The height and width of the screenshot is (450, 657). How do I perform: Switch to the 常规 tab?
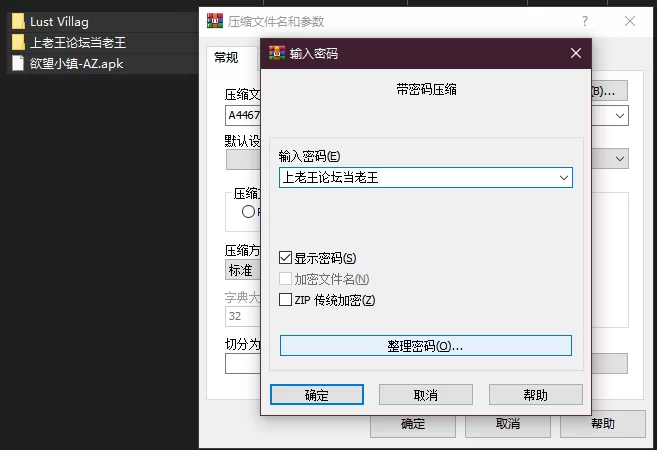227,57
